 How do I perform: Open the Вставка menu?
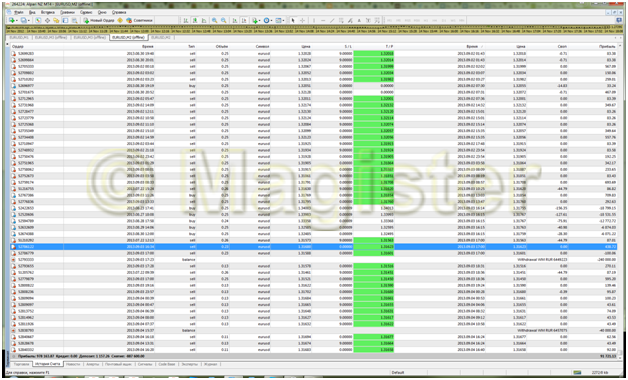coord(48,12)
